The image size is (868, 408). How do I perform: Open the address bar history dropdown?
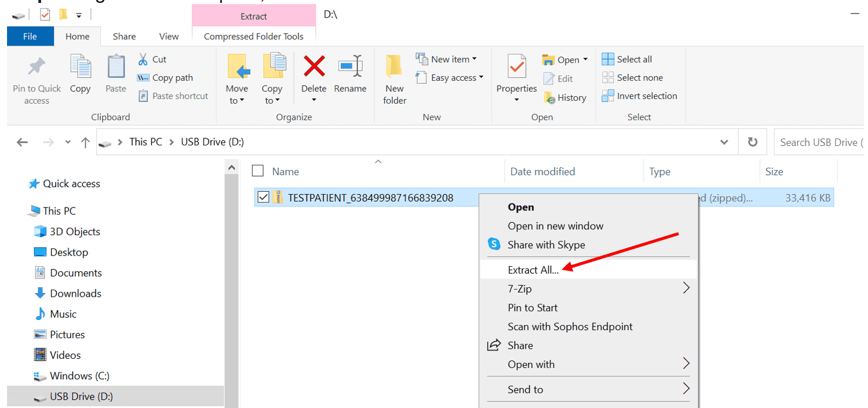[x=724, y=142]
